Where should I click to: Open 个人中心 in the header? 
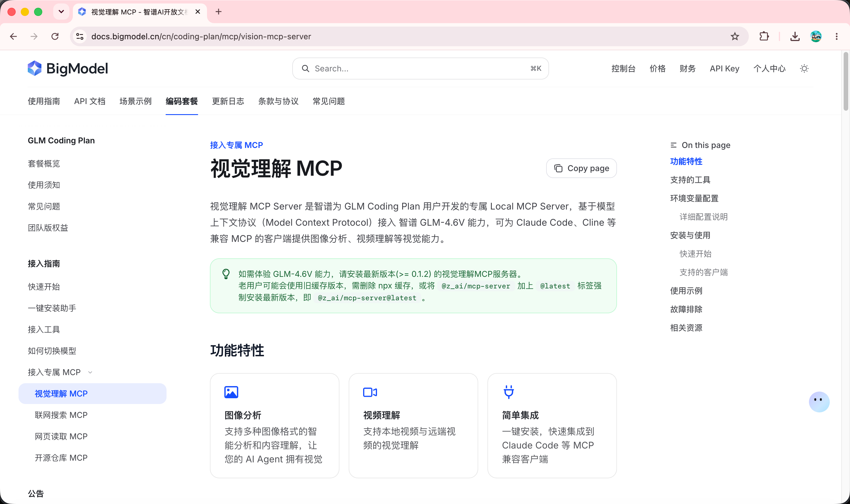click(x=770, y=68)
